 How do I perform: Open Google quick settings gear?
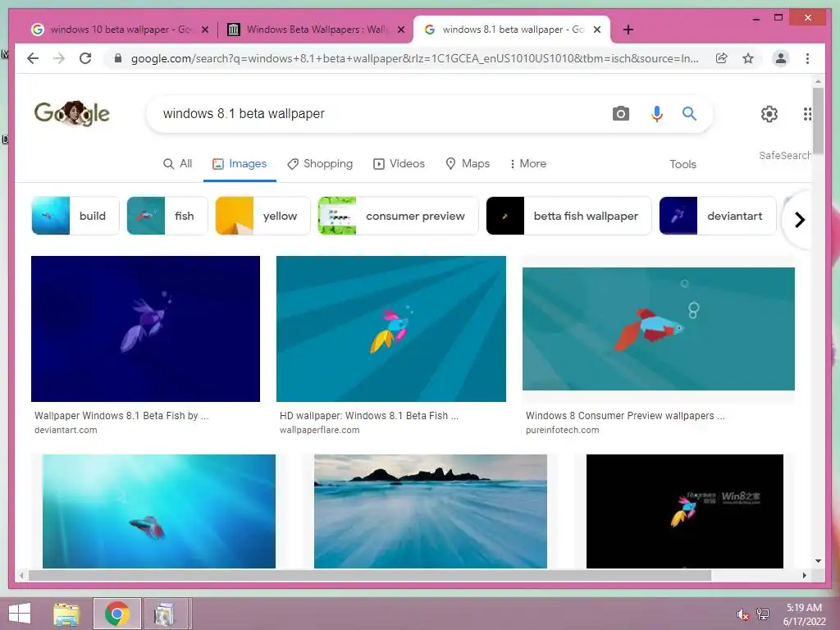tap(769, 113)
